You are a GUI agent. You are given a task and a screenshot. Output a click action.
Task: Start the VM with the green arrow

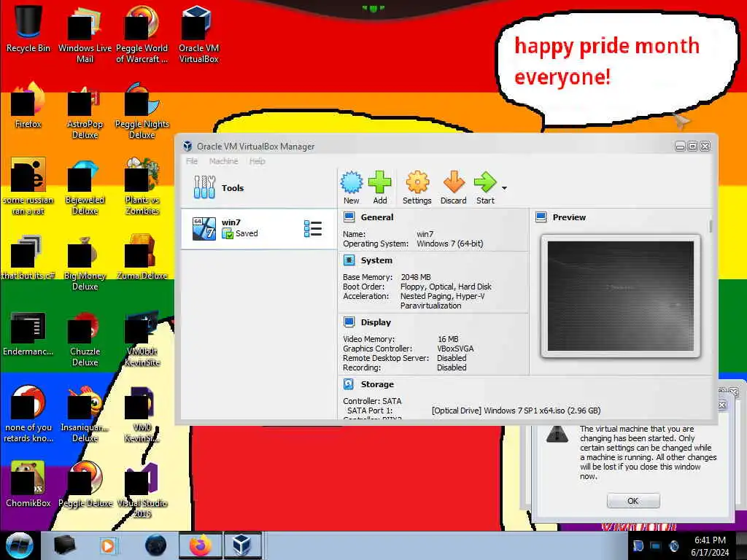pos(485,187)
